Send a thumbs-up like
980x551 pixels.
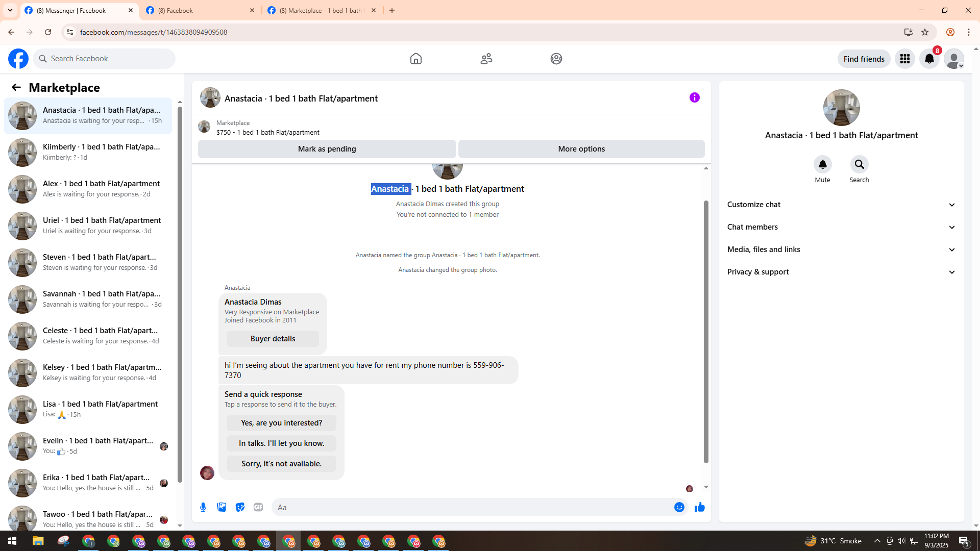tap(700, 507)
